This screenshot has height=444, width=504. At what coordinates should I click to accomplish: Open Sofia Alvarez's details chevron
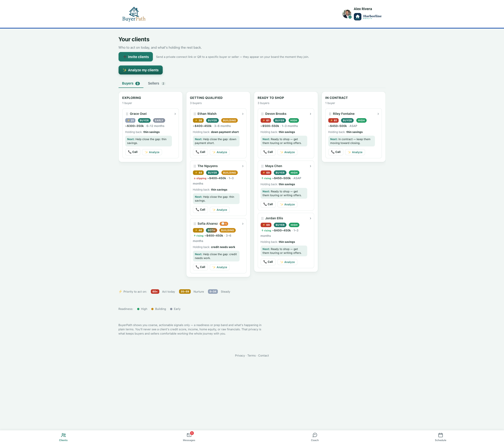click(x=243, y=224)
